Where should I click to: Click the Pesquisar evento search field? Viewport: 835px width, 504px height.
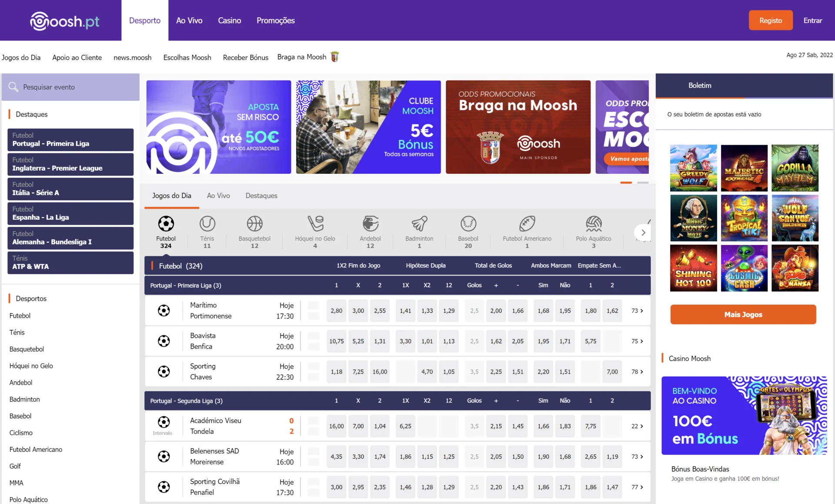tap(70, 87)
